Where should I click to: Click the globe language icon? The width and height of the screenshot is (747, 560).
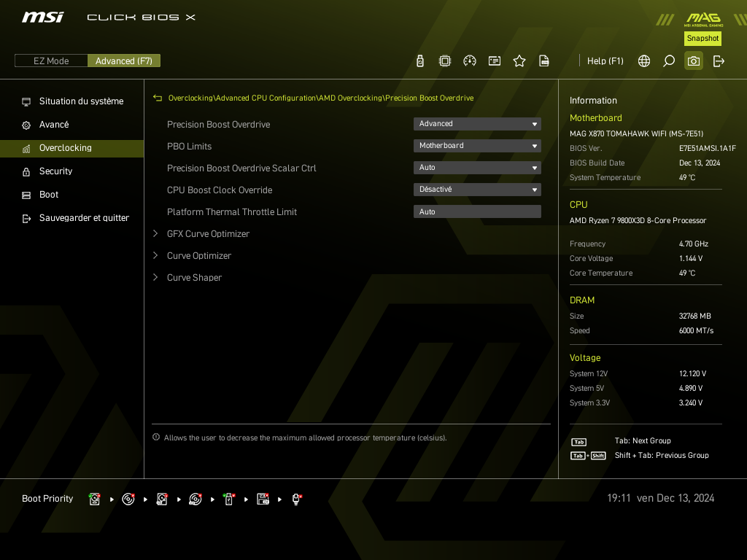pos(644,61)
